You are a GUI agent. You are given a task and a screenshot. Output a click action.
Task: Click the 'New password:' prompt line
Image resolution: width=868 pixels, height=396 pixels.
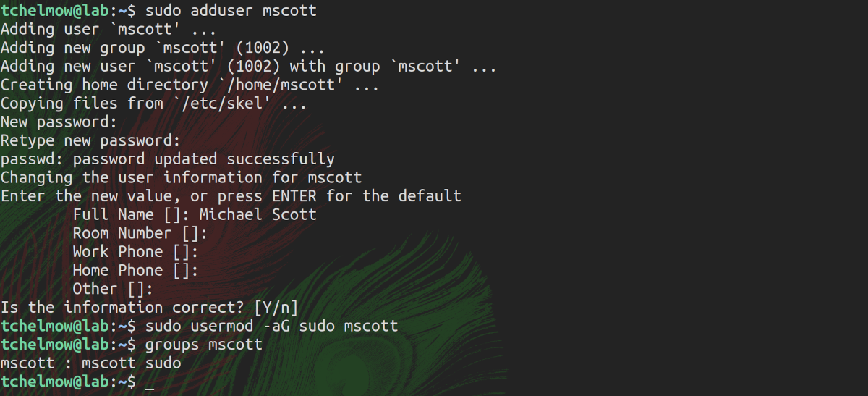[x=59, y=122]
